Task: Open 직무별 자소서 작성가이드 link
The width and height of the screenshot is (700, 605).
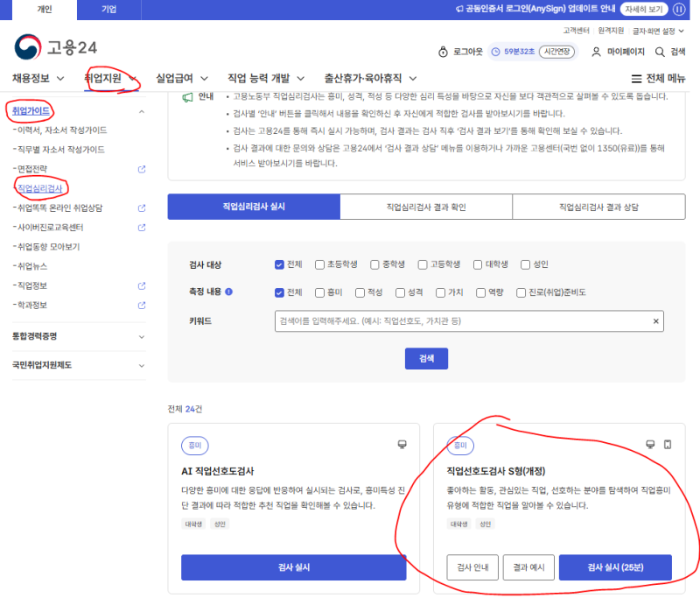Action: pyautogui.click(x=60, y=149)
